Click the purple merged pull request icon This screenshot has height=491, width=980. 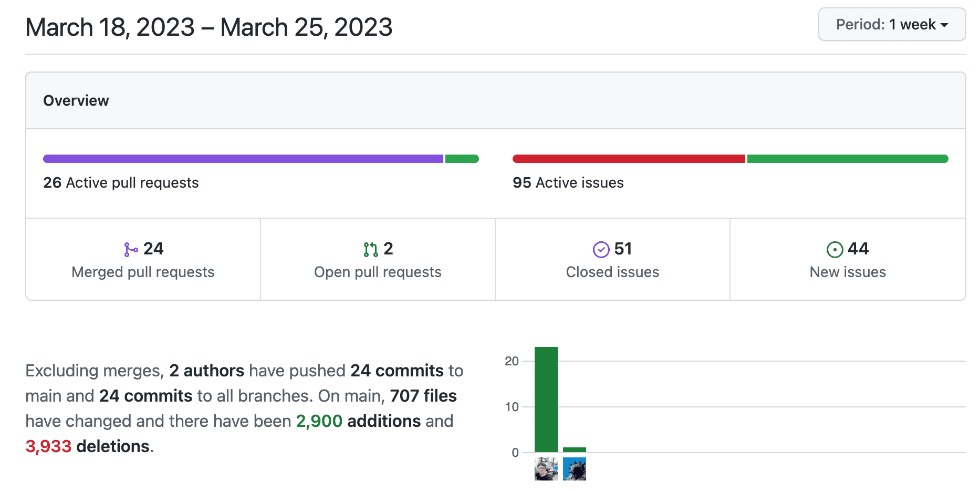coord(131,249)
